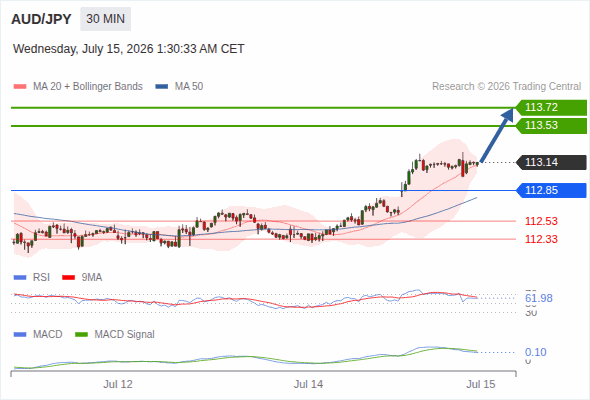Click the 113.14 current price tag
The width and height of the screenshot is (590, 400).
[551, 163]
